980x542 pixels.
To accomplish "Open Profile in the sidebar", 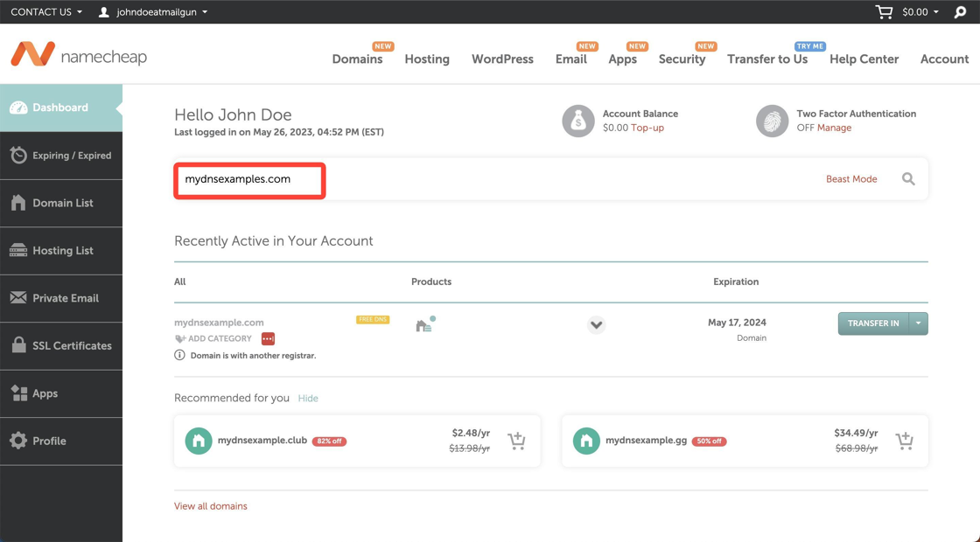I will point(61,441).
